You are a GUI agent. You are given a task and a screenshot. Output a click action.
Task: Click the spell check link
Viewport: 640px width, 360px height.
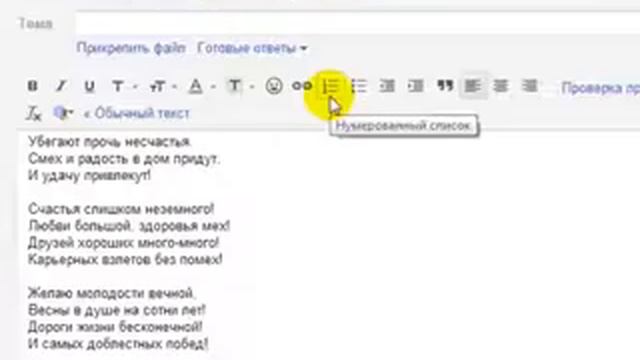tap(600, 88)
